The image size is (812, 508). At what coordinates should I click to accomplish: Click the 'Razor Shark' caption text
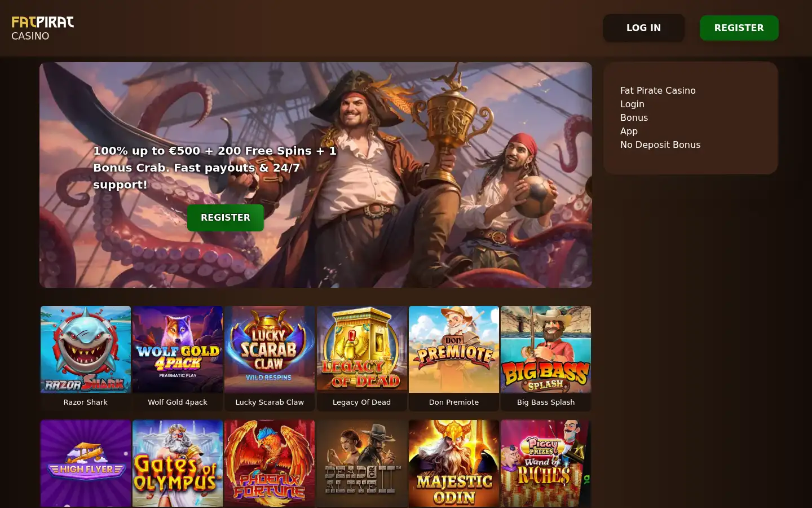(86, 402)
